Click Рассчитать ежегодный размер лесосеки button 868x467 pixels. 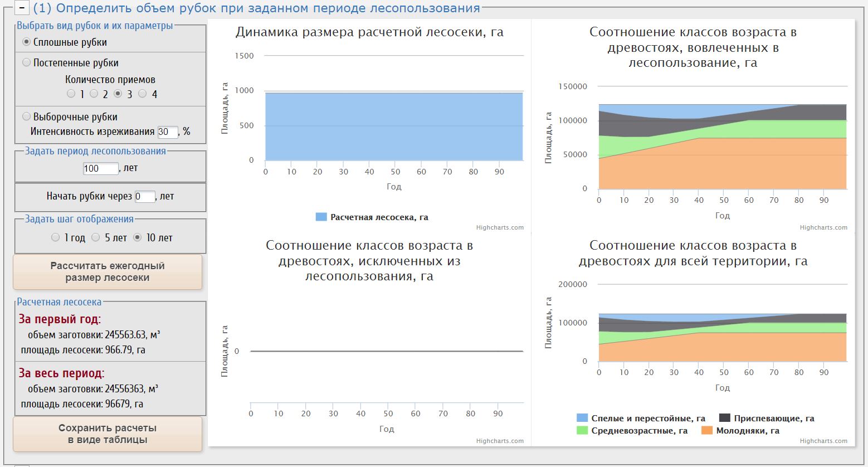pos(108,272)
